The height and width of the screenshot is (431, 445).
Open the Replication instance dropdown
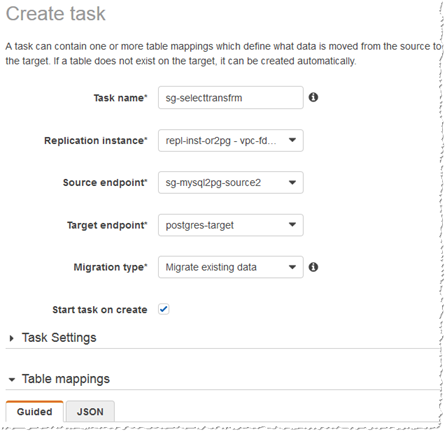click(x=231, y=140)
